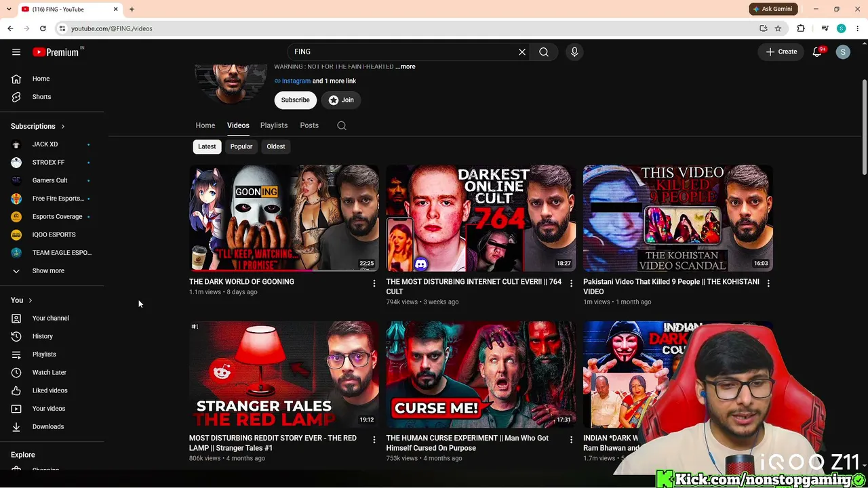Filter videos by Latest
The height and width of the screenshot is (488, 868).
(x=207, y=146)
